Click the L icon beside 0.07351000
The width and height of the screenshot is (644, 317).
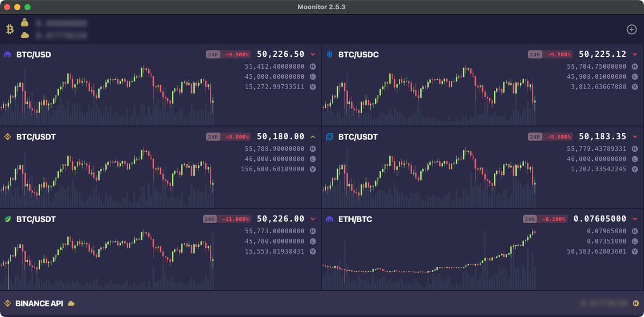(x=635, y=241)
